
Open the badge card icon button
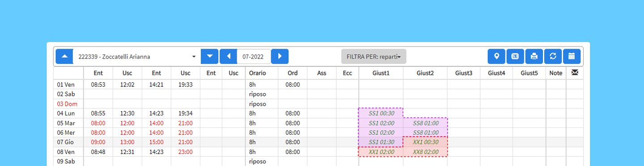(x=515, y=56)
